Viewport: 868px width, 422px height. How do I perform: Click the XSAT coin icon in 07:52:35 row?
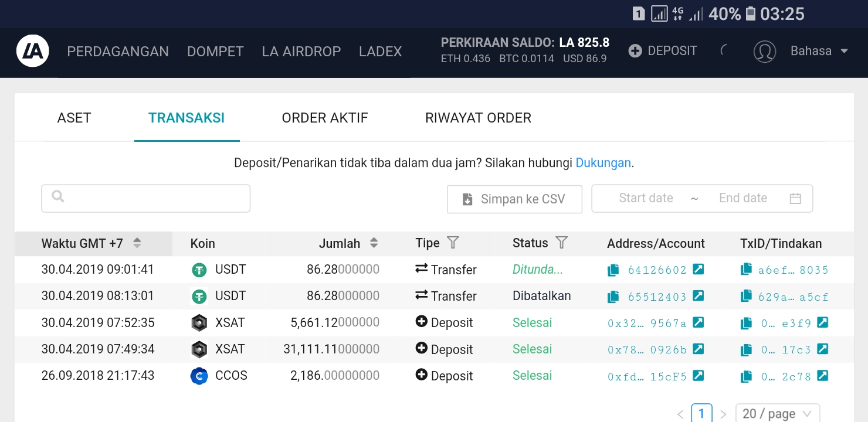point(199,323)
